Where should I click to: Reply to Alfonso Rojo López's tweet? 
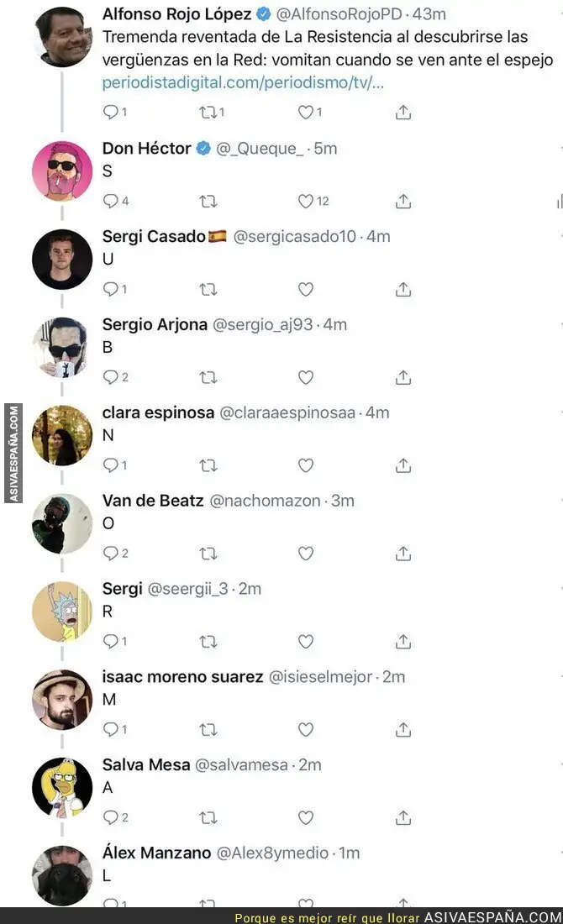[110, 113]
